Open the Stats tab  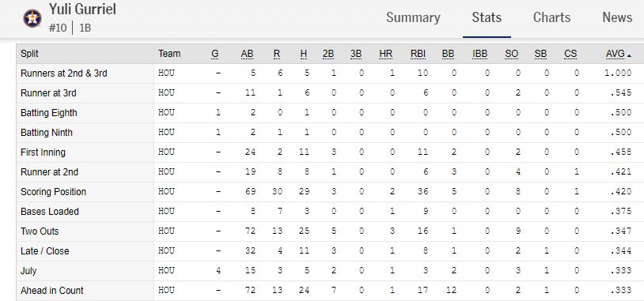pyautogui.click(x=487, y=17)
